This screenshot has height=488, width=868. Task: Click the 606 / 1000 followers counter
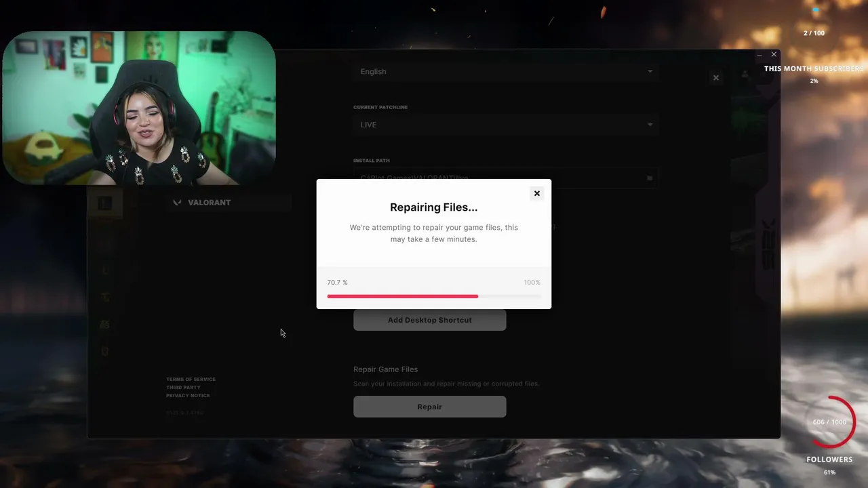coord(829,422)
